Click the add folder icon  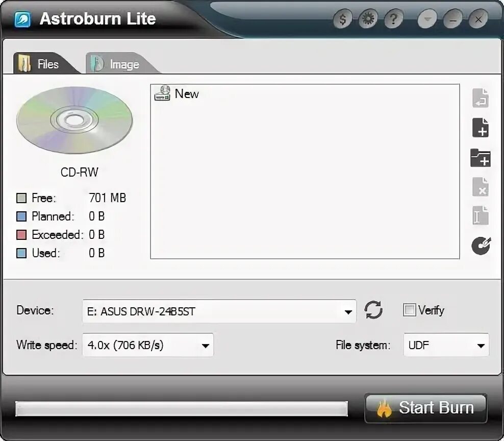coord(480,158)
